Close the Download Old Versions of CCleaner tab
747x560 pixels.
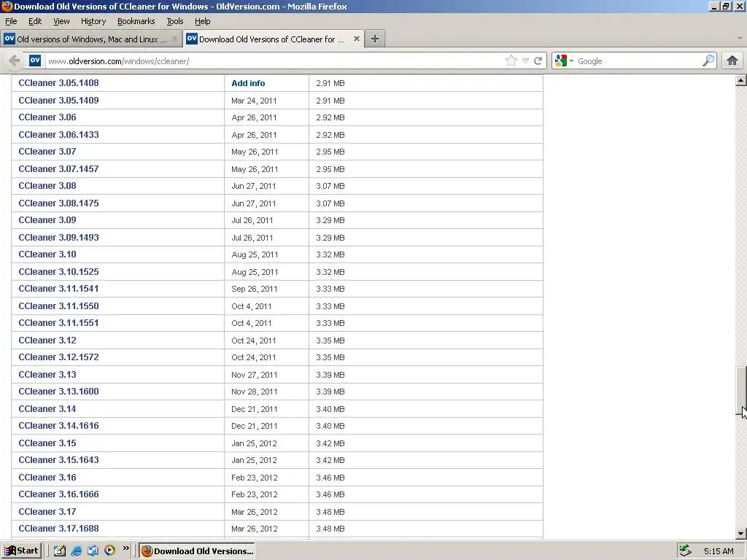coord(356,39)
